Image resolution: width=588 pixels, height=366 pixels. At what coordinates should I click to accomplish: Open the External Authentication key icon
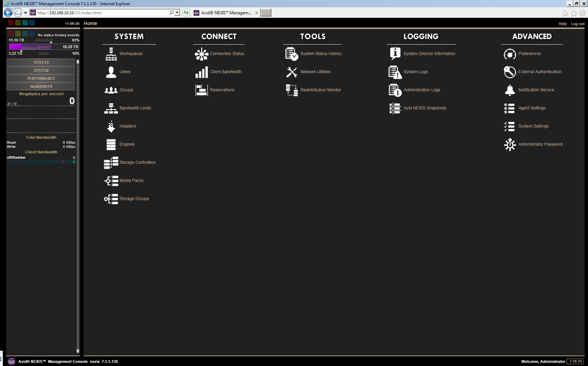point(510,72)
